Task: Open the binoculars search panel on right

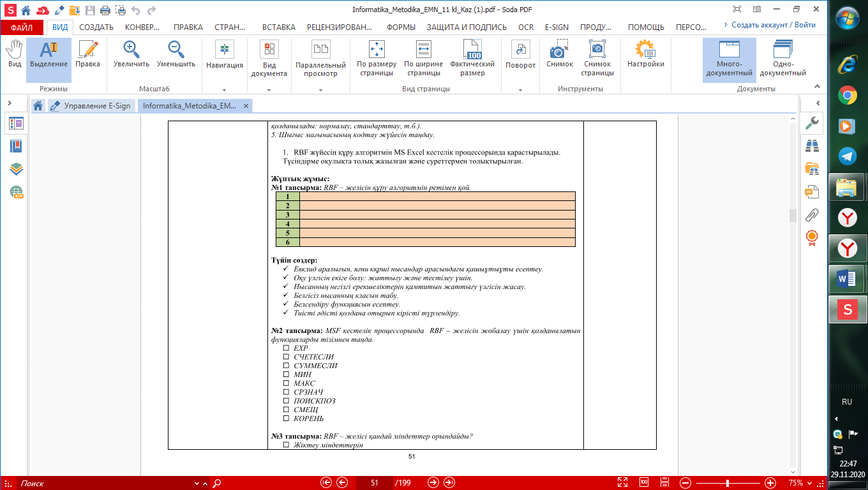Action: point(812,146)
